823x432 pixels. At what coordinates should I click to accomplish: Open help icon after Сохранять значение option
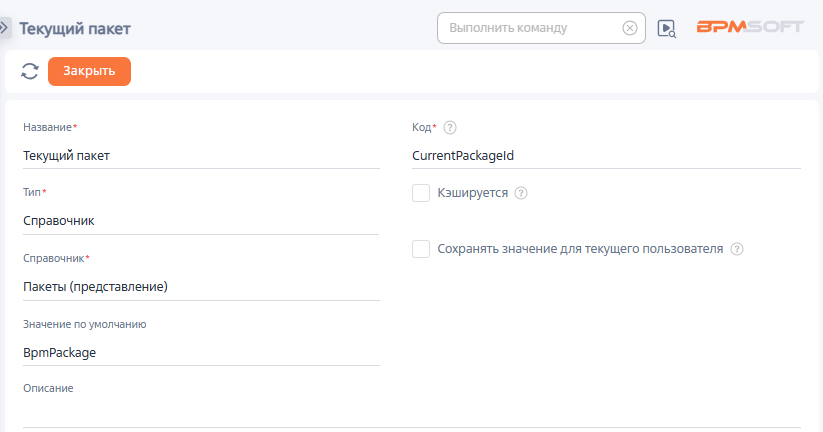pyautogui.click(x=737, y=249)
